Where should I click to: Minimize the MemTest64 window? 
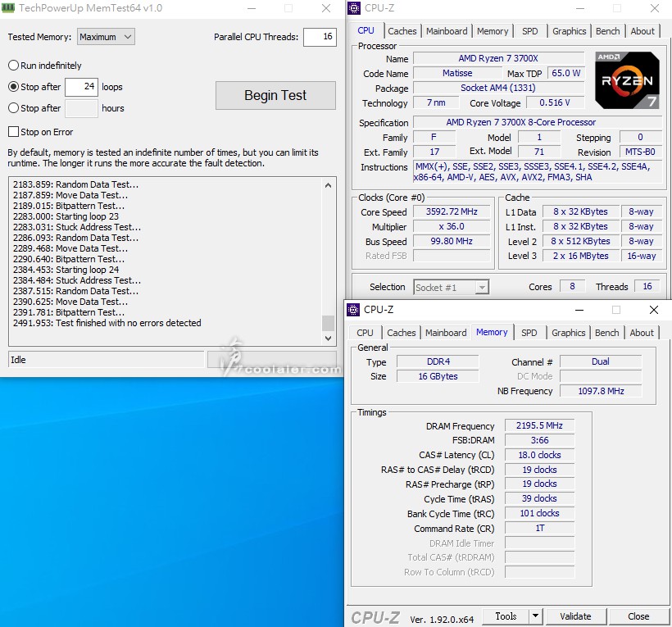(x=252, y=8)
